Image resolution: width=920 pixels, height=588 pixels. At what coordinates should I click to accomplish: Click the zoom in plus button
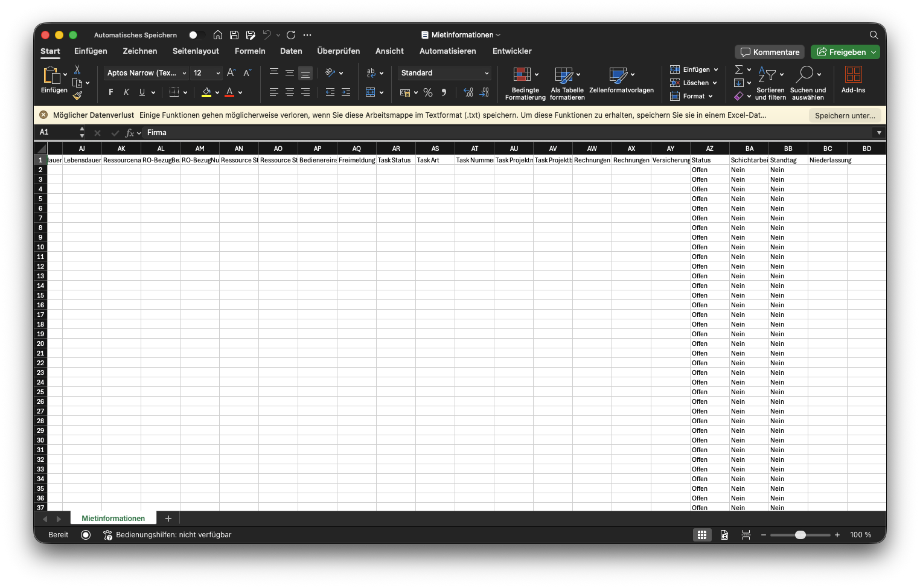tap(837, 535)
